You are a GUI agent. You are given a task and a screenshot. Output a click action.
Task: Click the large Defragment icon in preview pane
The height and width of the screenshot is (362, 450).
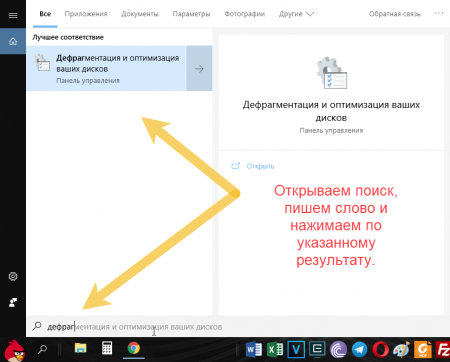331,73
